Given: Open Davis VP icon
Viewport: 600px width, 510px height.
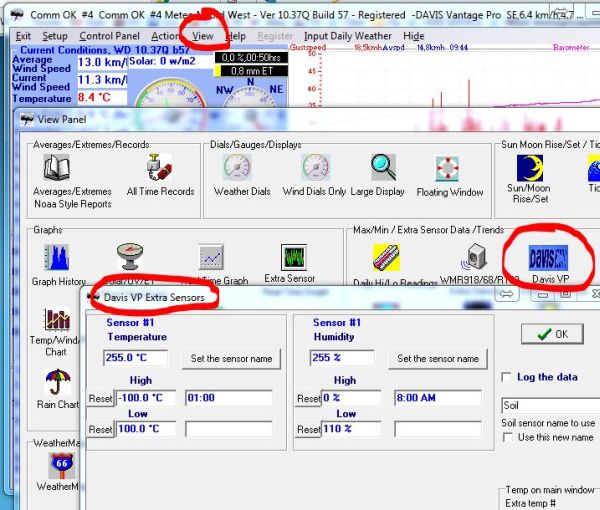Looking at the screenshot, I should (x=548, y=258).
